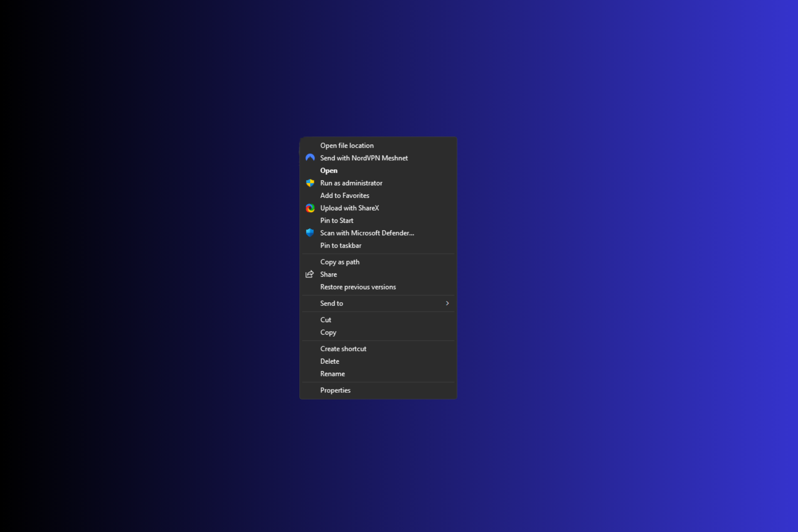Click the UAC shield beside Run as administrator
The image size is (798, 532).
[310, 183]
